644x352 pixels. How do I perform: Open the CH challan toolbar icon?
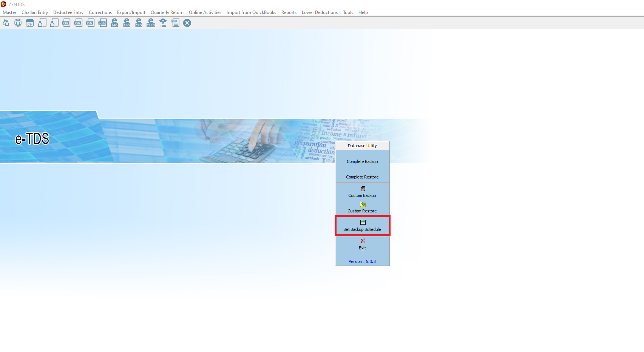coord(30,23)
